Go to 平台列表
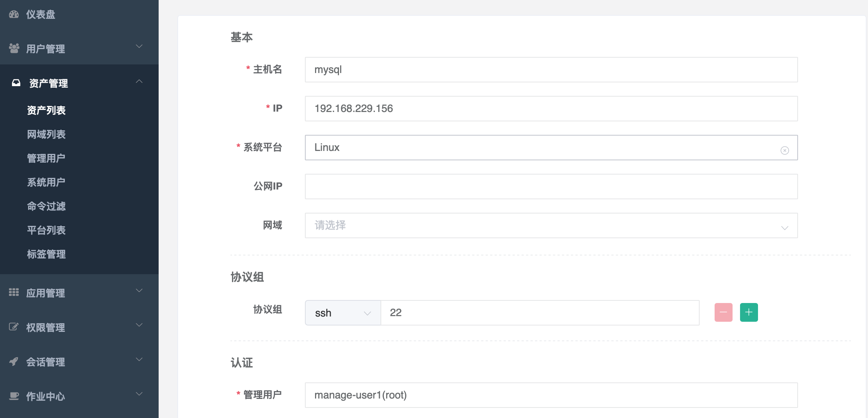This screenshot has width=868, height=418. pos(46,230)
